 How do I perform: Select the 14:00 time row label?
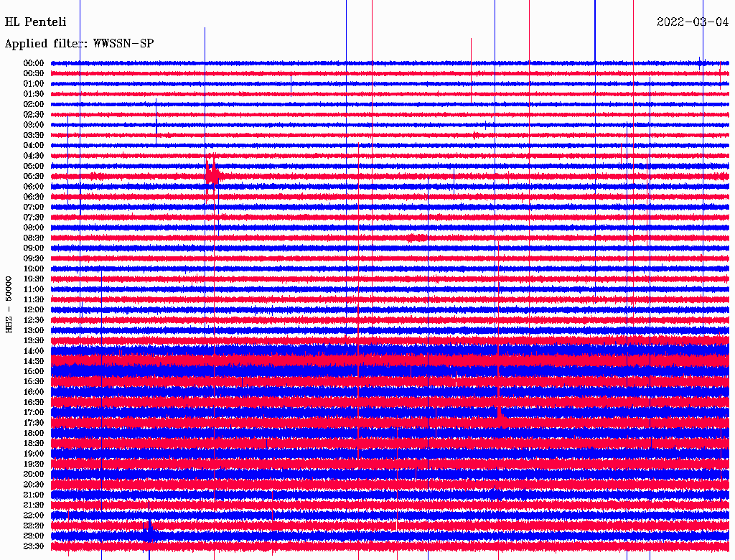[34, 351]
